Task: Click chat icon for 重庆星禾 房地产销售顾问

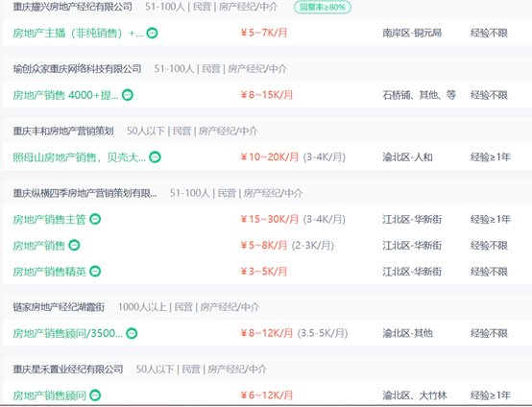Action: tap(95, 395)
